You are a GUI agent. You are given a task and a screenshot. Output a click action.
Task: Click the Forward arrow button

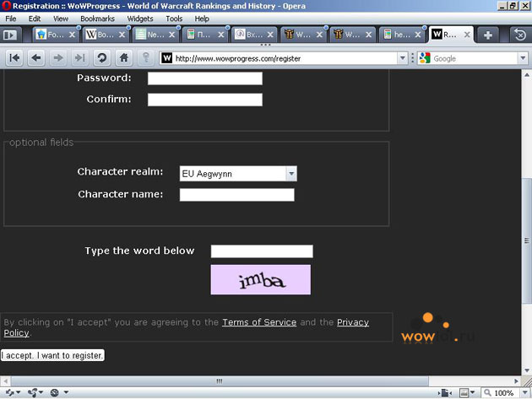coord(58,58)
